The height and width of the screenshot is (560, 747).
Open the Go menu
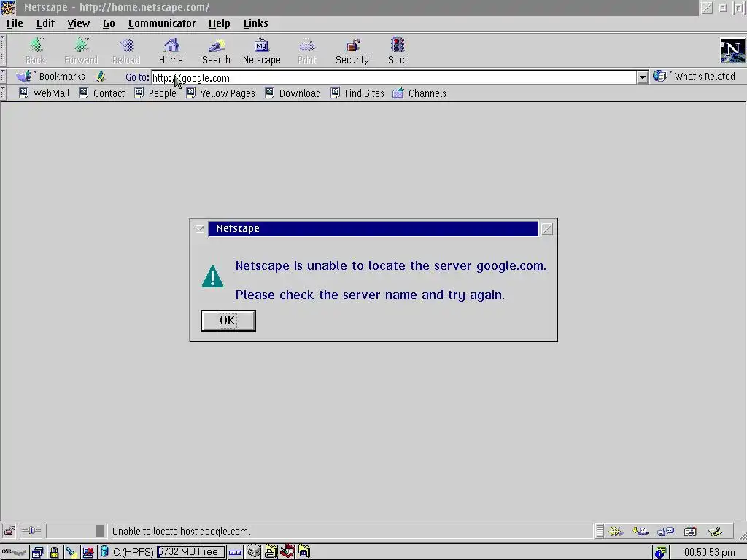(109, 23)
